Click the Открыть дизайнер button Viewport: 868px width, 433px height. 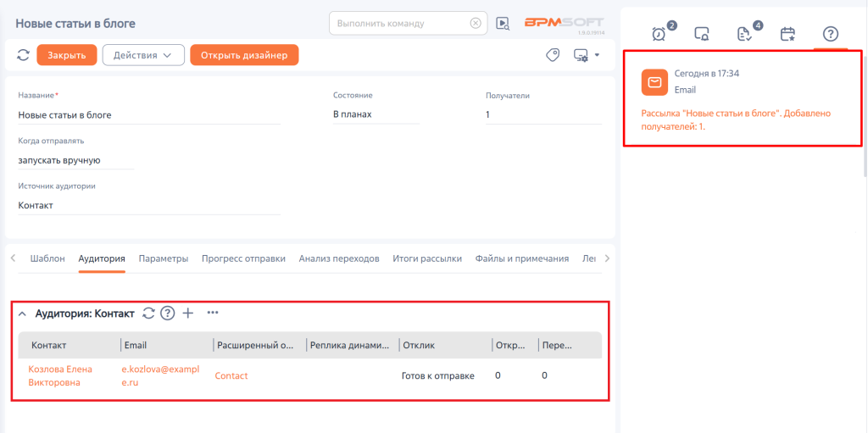click(244, 55)
